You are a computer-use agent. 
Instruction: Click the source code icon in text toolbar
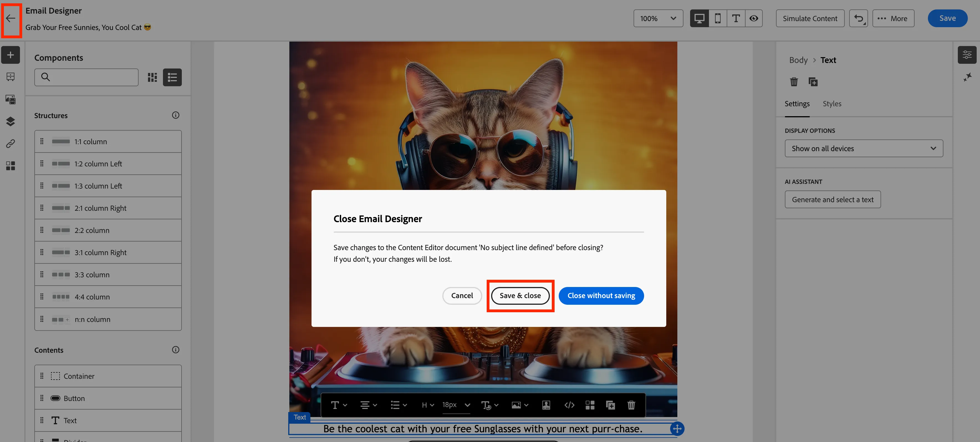click(x=569, y=405)
